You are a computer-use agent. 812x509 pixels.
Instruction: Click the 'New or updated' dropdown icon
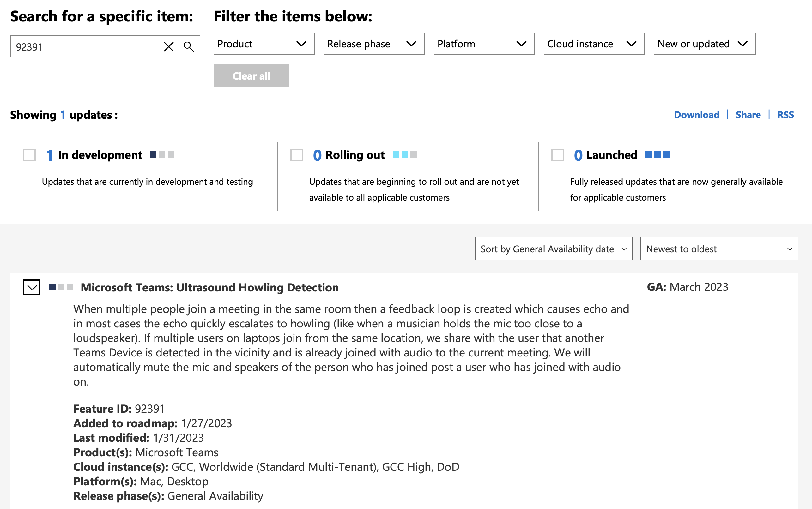pyautogui.click(x=743, y=44)
